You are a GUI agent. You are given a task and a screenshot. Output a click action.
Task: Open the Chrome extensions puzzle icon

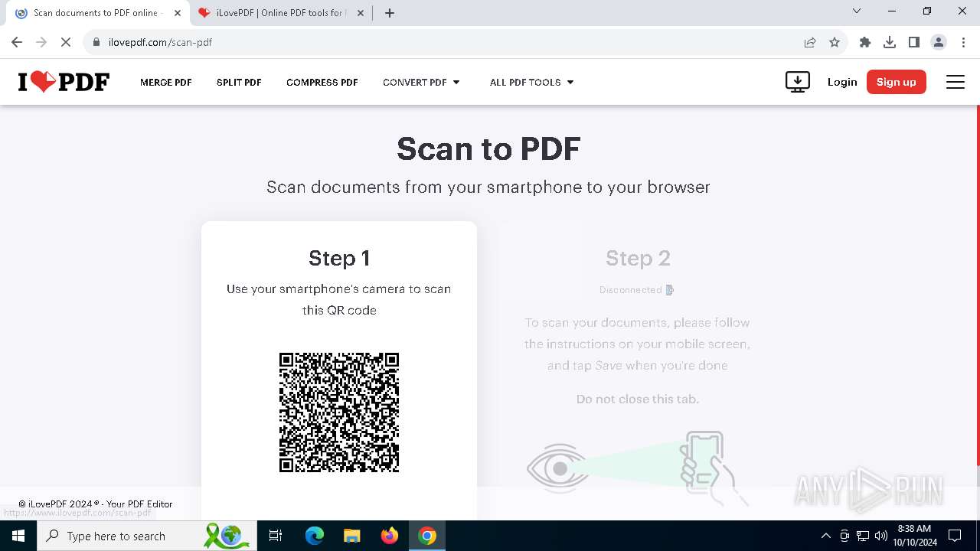[x=865, y=42]
